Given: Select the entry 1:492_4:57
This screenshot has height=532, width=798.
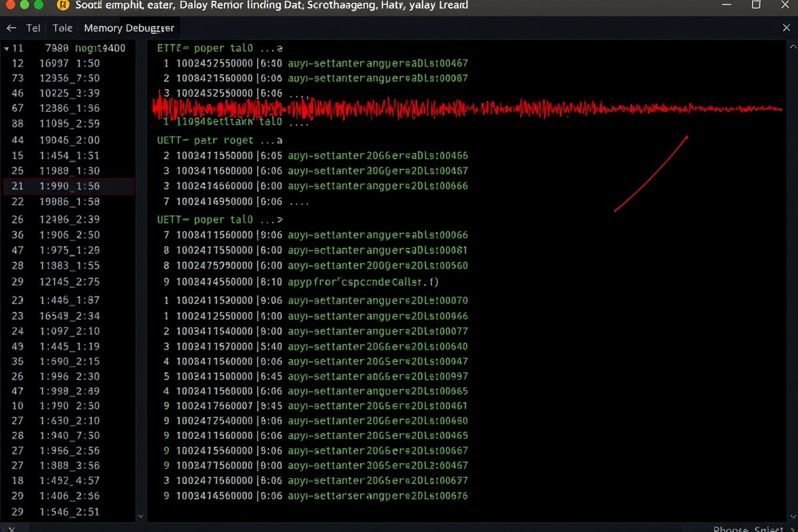Looking at the screenshot, I should tap(69, 480).
